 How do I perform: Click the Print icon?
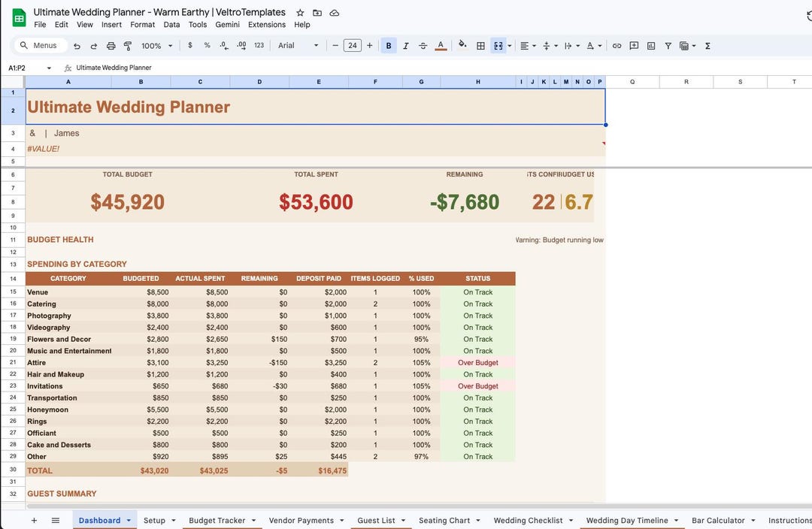point(111,46)
